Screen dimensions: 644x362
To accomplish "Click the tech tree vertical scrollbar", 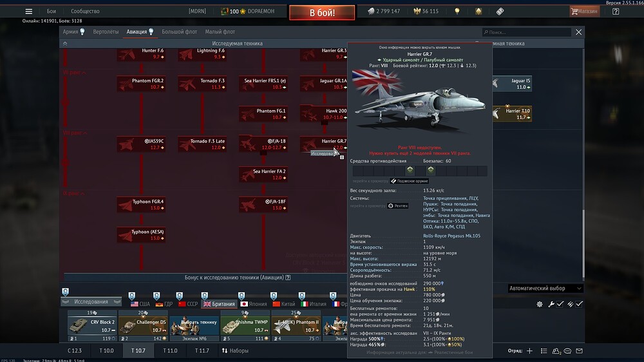I will (x=583, y=245).
